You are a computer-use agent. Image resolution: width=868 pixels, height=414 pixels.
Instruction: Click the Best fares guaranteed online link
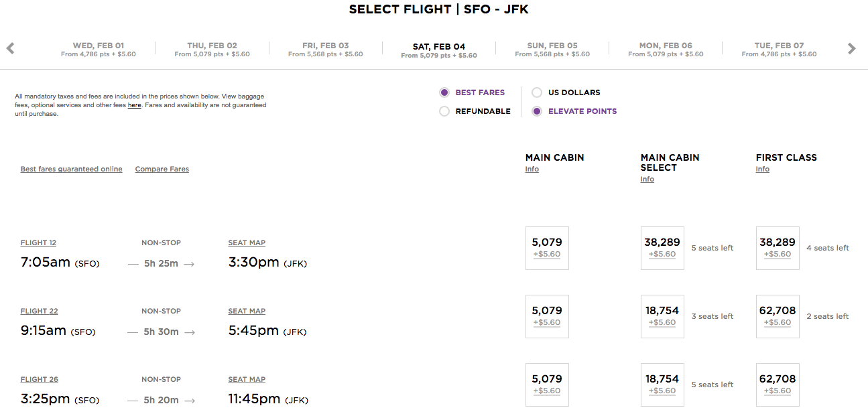click(71, 169)
